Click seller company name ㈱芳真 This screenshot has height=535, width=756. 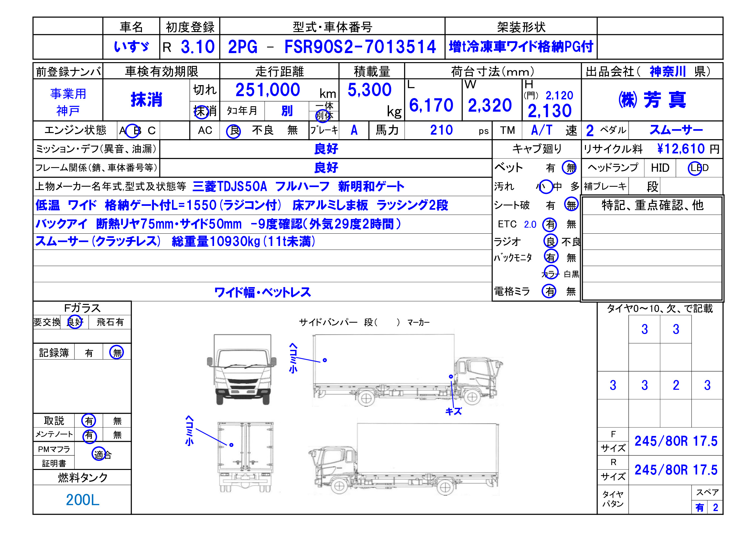(652, 100)
